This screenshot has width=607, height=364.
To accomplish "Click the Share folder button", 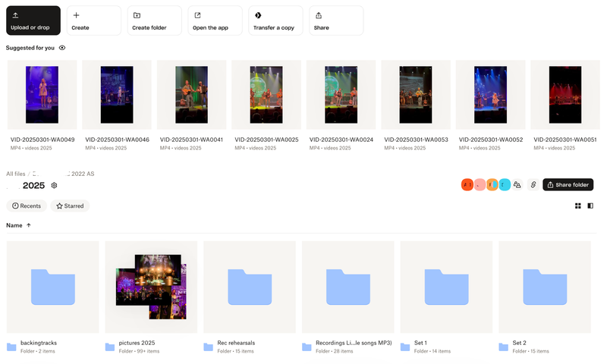I will click(x=568, y=185).
